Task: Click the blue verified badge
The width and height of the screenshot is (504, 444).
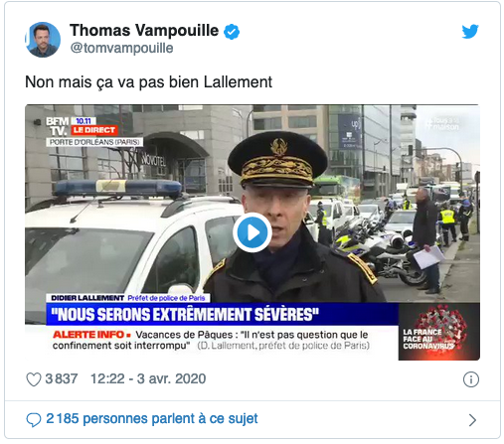Action: click(232, 32)
